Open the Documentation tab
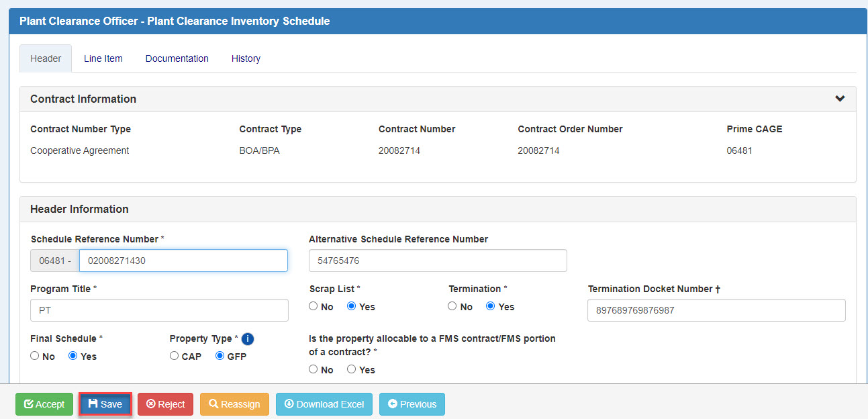 (x=177, y=58)
